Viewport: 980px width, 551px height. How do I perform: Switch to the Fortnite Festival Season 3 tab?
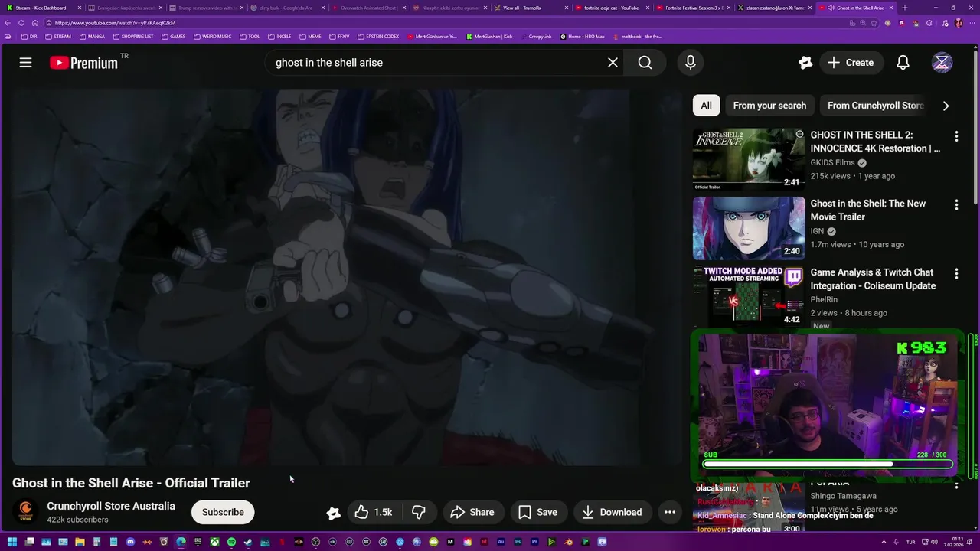[x=693, y=8]
